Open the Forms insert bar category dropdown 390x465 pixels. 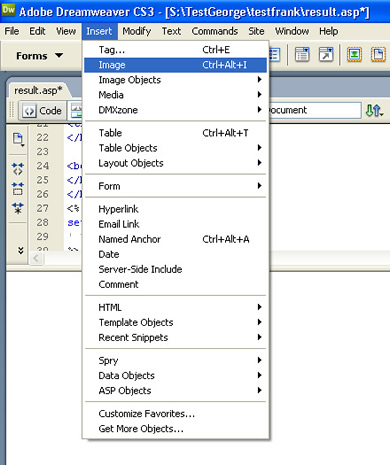[39, 56]
